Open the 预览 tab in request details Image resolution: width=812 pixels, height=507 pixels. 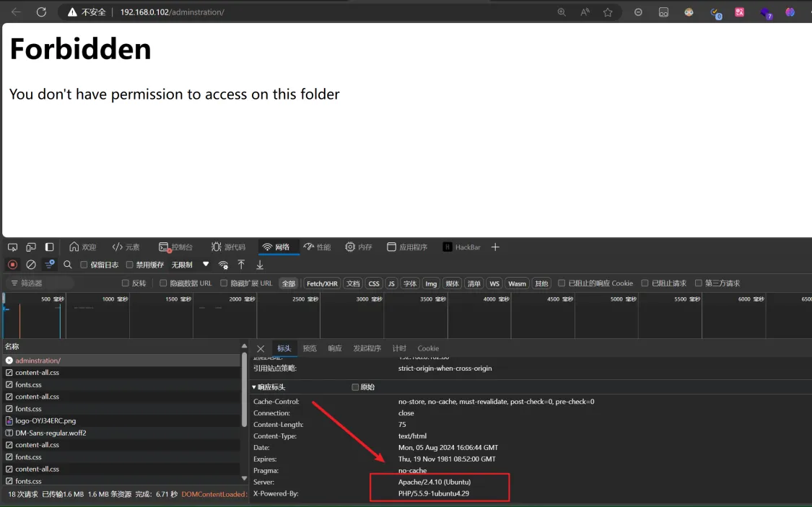click(310, 348)
